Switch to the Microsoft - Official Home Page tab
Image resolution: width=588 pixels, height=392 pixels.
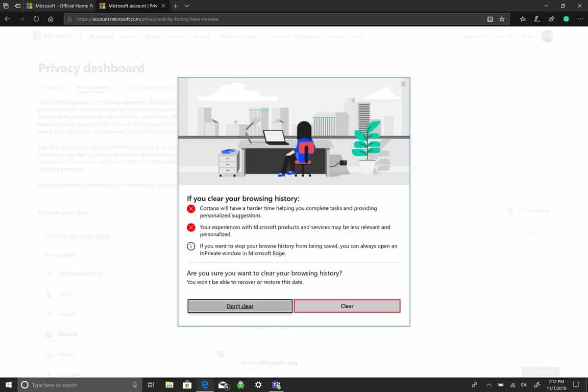click(60, 6)
